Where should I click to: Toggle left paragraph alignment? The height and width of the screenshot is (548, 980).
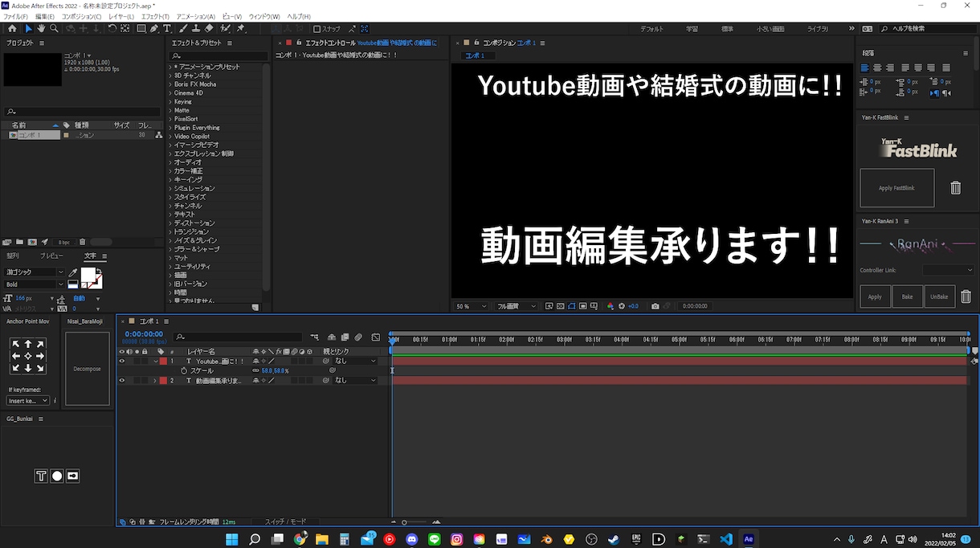coord(865,68)
